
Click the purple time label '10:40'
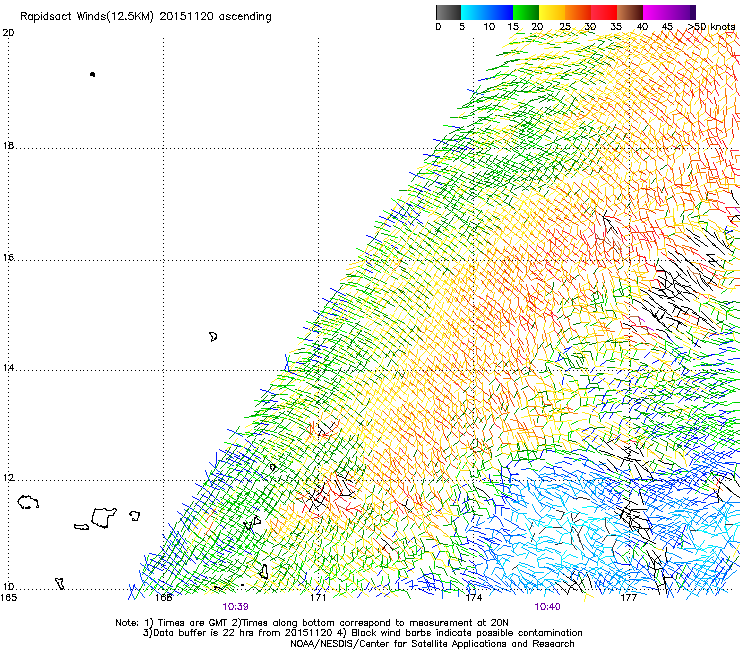click(x=547, y=607)
